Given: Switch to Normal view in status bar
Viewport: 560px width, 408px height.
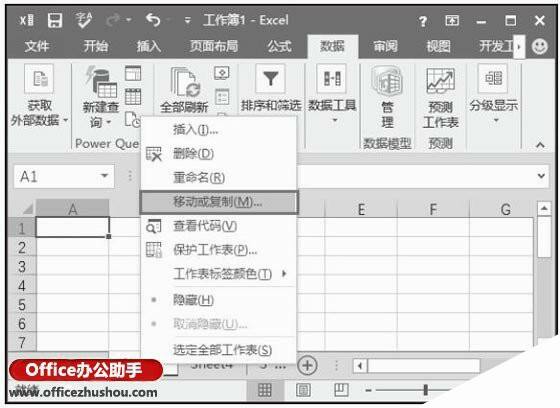Looking at the screenshot, I should (265, 390).
